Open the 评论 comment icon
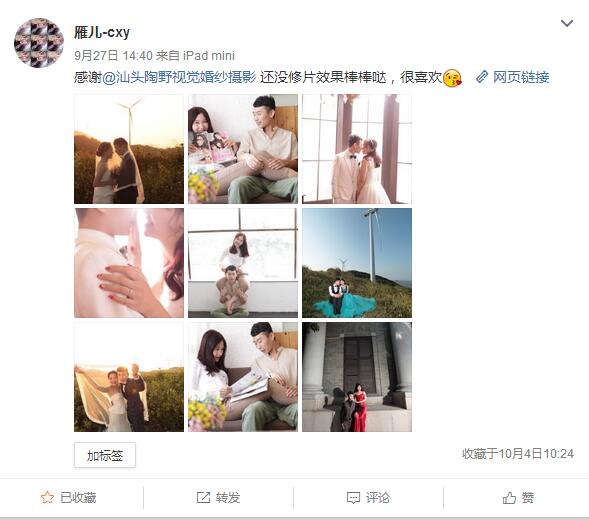The height and width of the screenshot is (520, 589). (353, 498)
